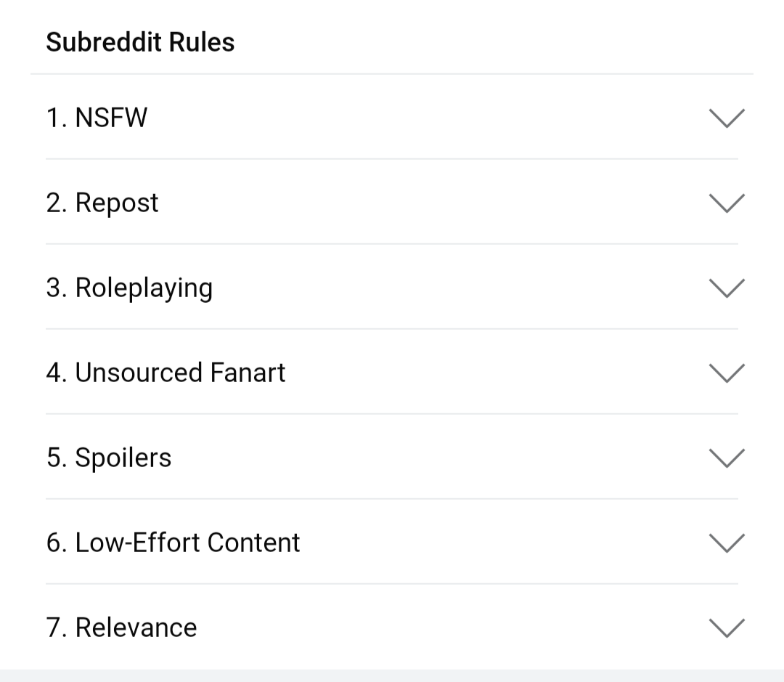Click the '3. Roleplaying' rule title

coord(129,288)
